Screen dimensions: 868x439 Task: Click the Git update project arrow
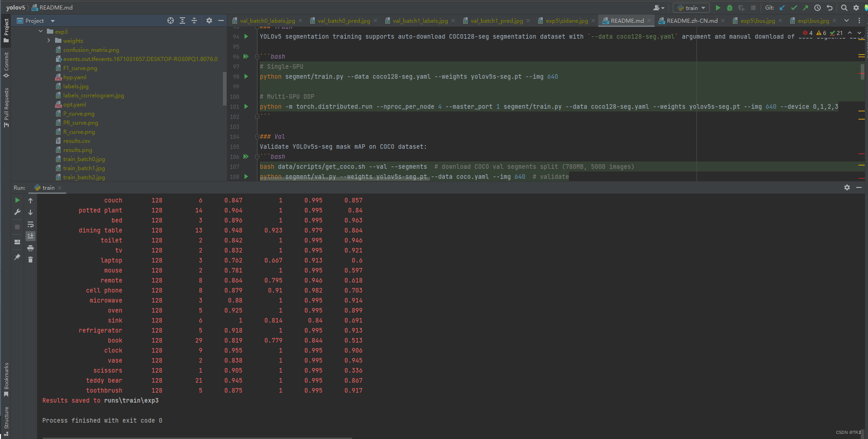[x=782, y=8]
